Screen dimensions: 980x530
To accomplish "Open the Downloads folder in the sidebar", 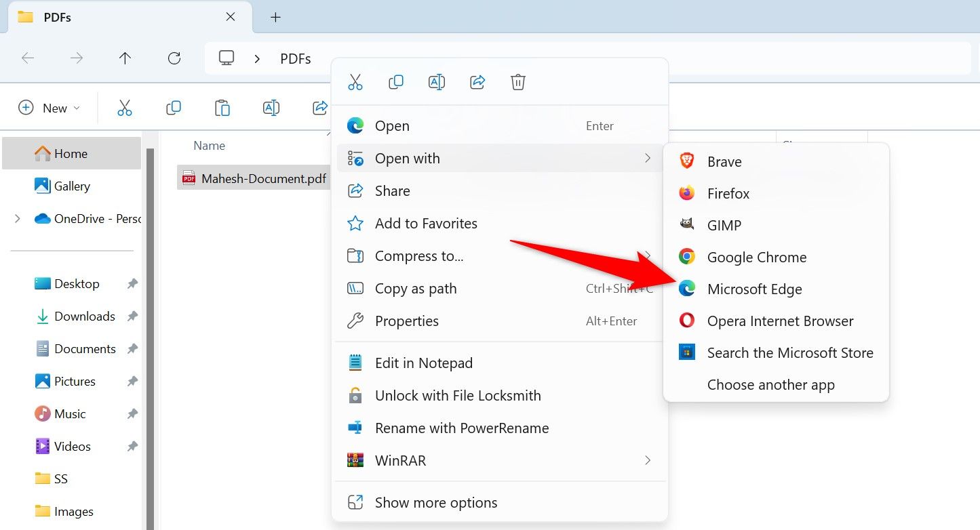I will (x=83, y=316).
